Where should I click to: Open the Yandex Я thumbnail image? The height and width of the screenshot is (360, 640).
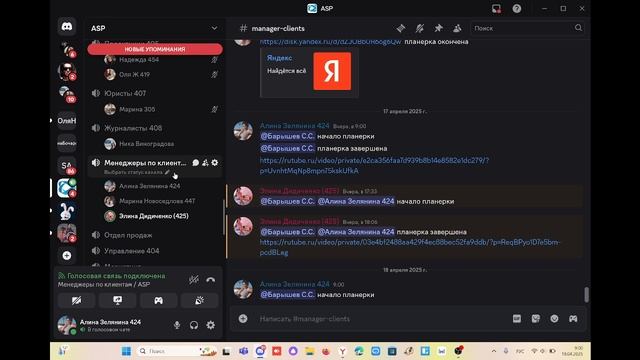point(332,71)
